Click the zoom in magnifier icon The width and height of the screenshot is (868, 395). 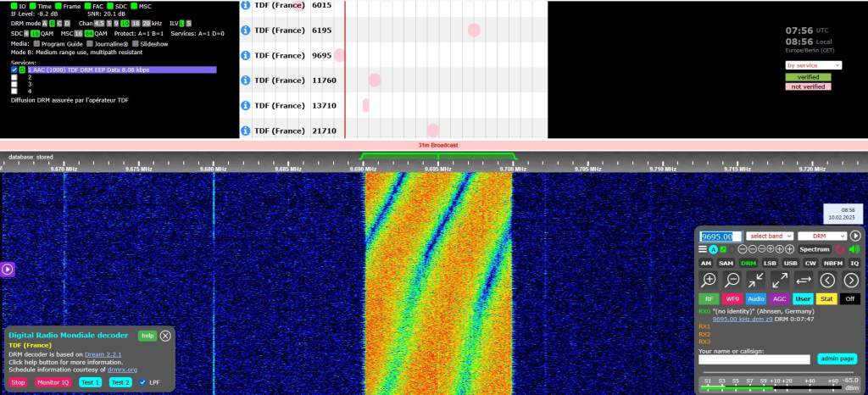[x=709, y=280]
